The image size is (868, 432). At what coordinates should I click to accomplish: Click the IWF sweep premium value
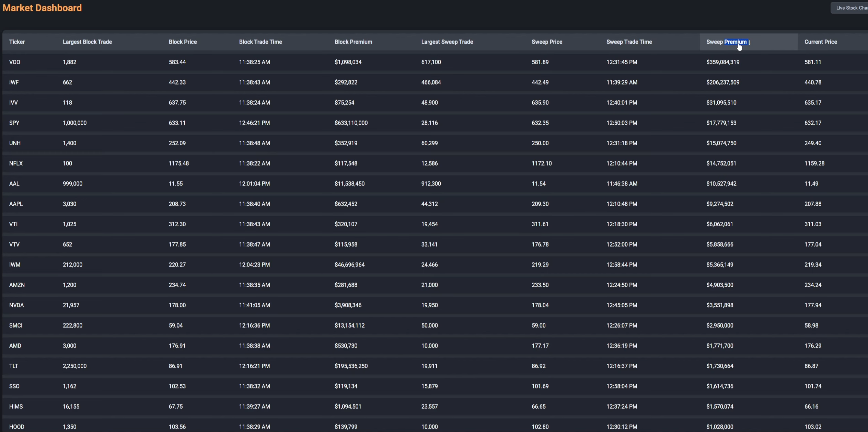(x=722, y=82)
